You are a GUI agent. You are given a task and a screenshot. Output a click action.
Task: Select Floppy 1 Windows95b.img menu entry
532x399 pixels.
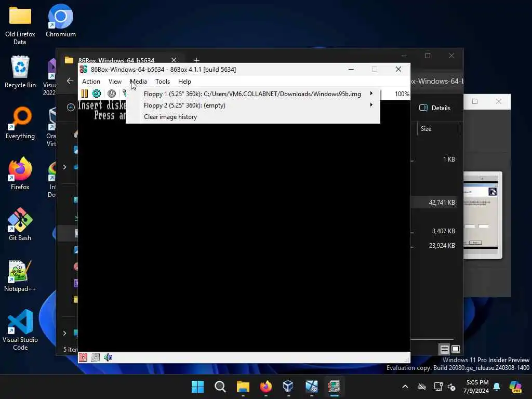(x=253, y=94)
